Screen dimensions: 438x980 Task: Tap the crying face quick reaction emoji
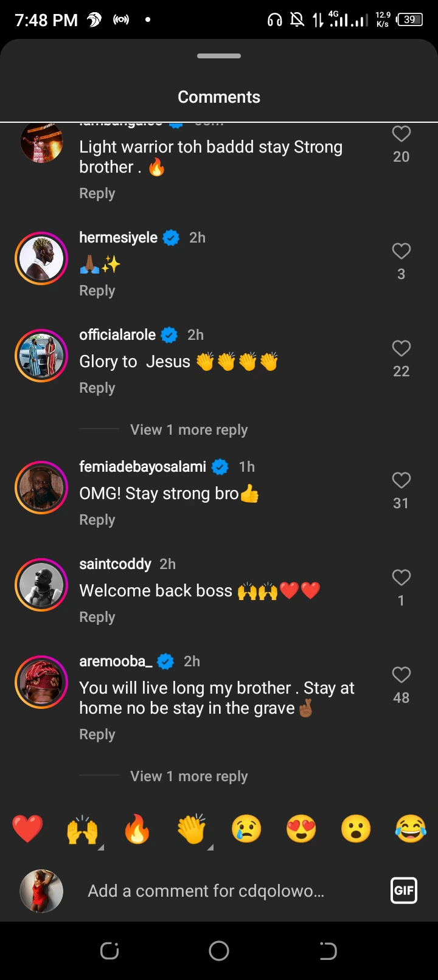(246, 829)
